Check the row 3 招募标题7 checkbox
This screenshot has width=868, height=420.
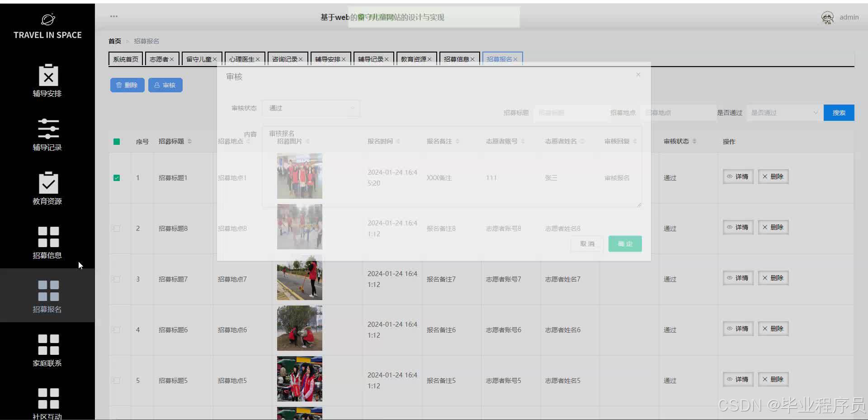tap(117, 279)
